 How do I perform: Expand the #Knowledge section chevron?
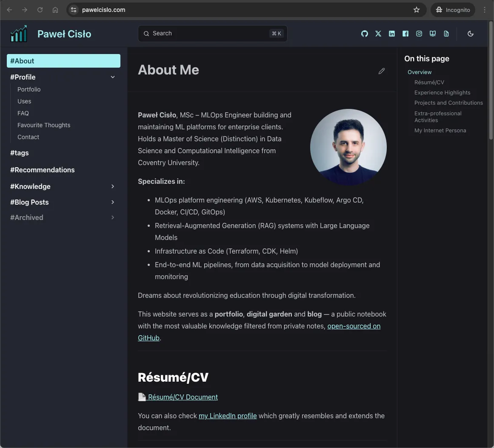(x=113, y=186)
